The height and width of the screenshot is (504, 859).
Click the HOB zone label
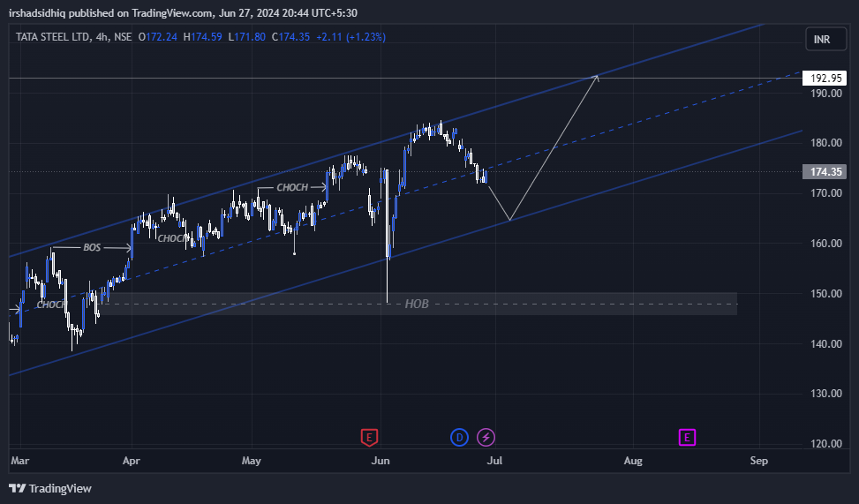417,304
